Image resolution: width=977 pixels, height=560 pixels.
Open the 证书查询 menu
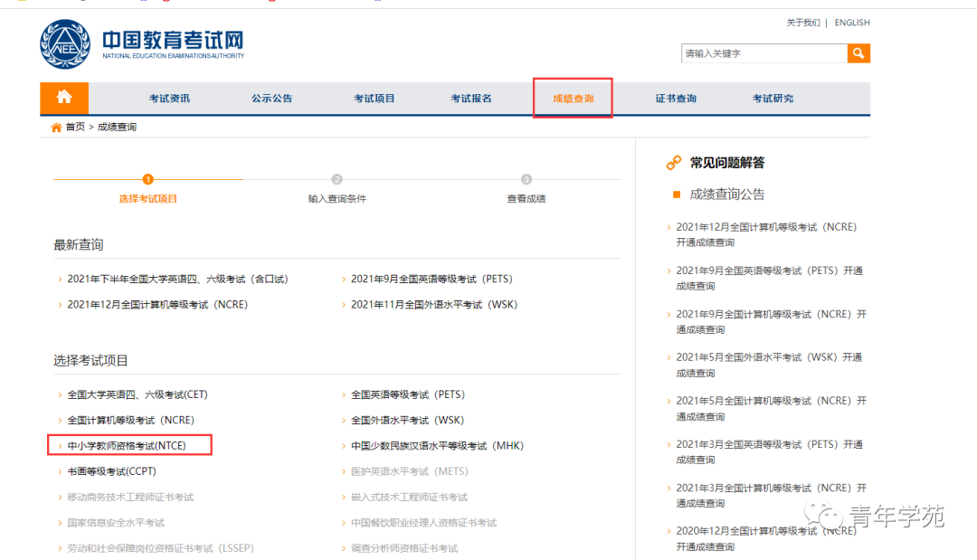(674, 98)
